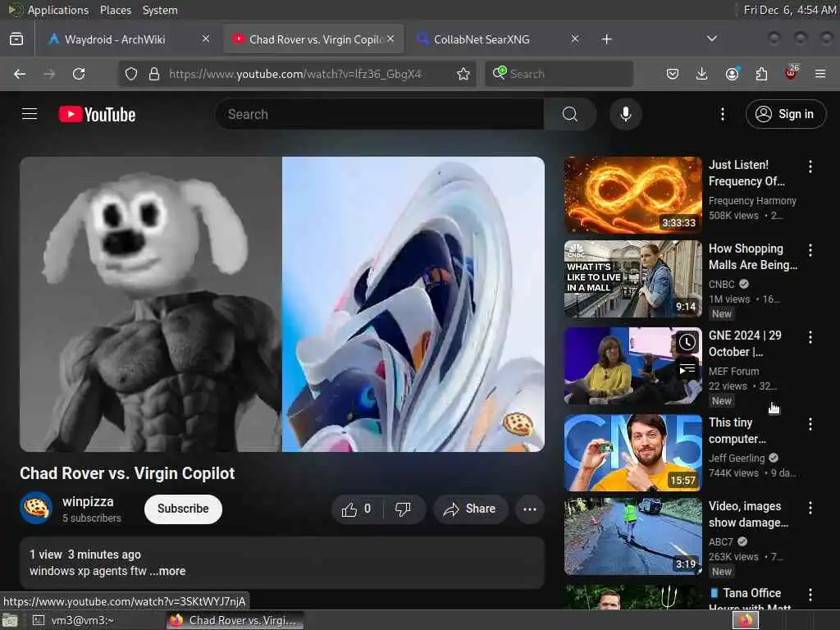Viewport: 840px width, 630px height.
Task: Open YouTube settings three-dot menu beside Sign in
Action: pos(723,114)
